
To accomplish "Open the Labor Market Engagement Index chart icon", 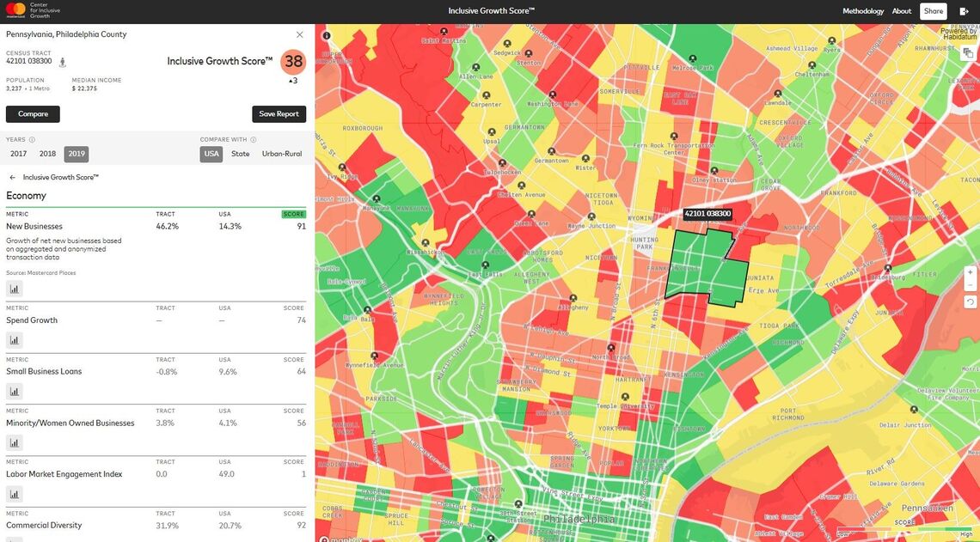I will (15, 494).
